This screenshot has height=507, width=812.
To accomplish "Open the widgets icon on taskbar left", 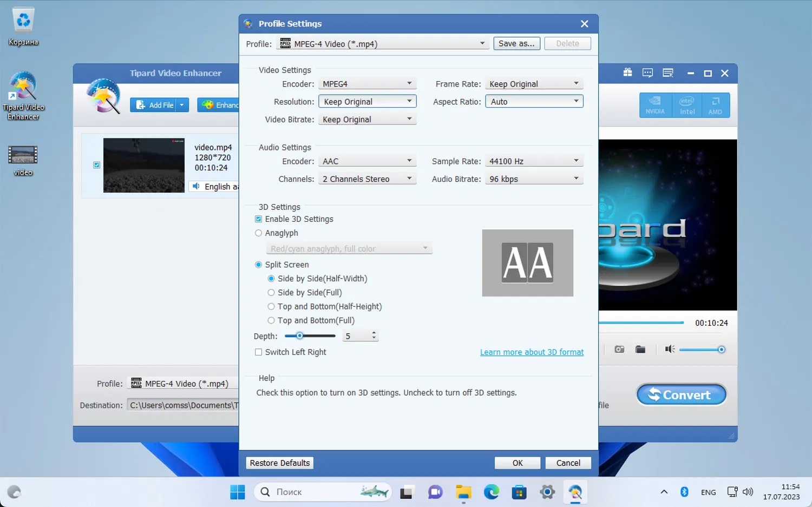I will click(14, 492).
